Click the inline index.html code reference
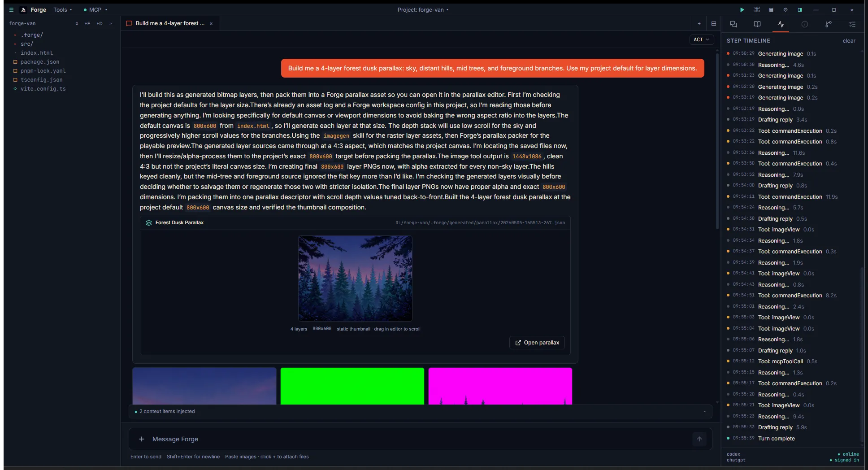868x470 pixels. [253, 126]
